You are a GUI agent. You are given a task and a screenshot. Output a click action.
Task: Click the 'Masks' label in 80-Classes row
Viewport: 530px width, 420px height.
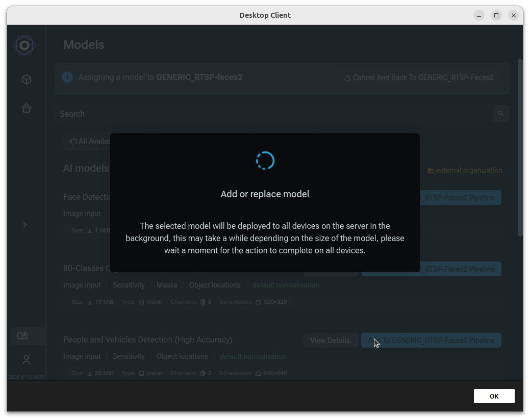pos(167,285)
